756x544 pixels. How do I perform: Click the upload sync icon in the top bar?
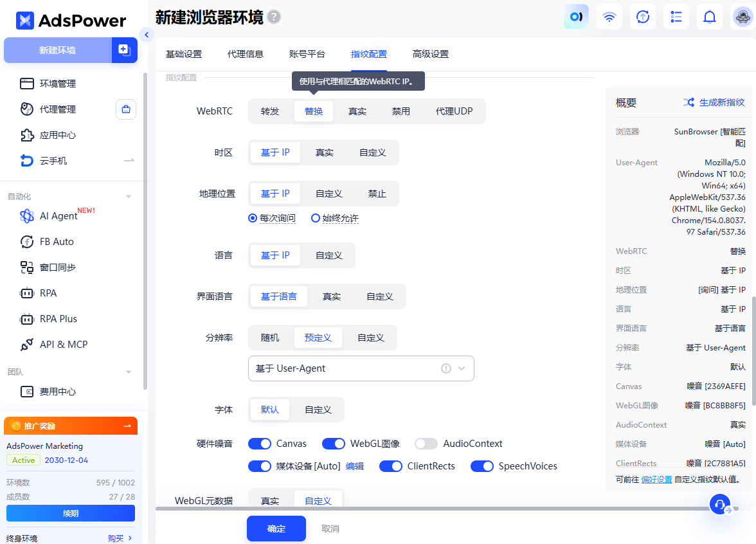click(643, 17)
